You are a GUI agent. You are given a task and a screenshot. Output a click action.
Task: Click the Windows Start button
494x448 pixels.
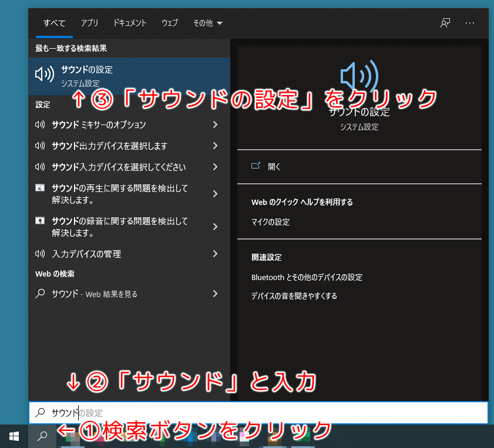click(14, 436)
